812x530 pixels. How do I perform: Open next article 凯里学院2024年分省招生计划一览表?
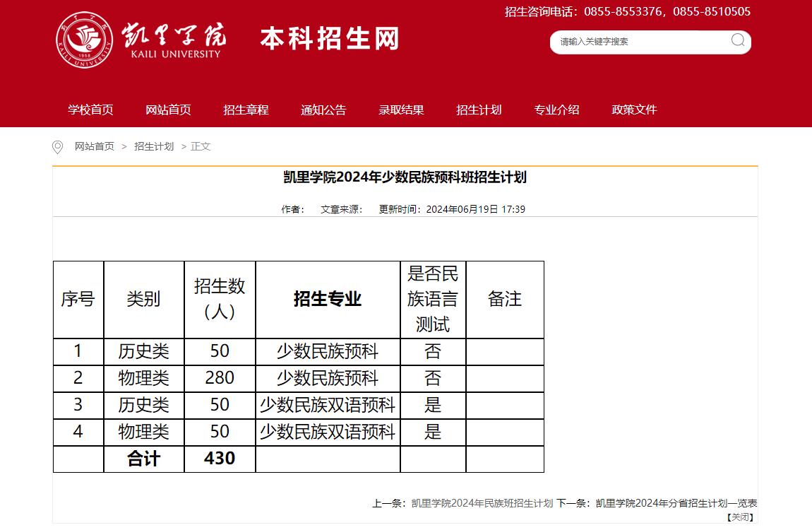coord(676,503)
